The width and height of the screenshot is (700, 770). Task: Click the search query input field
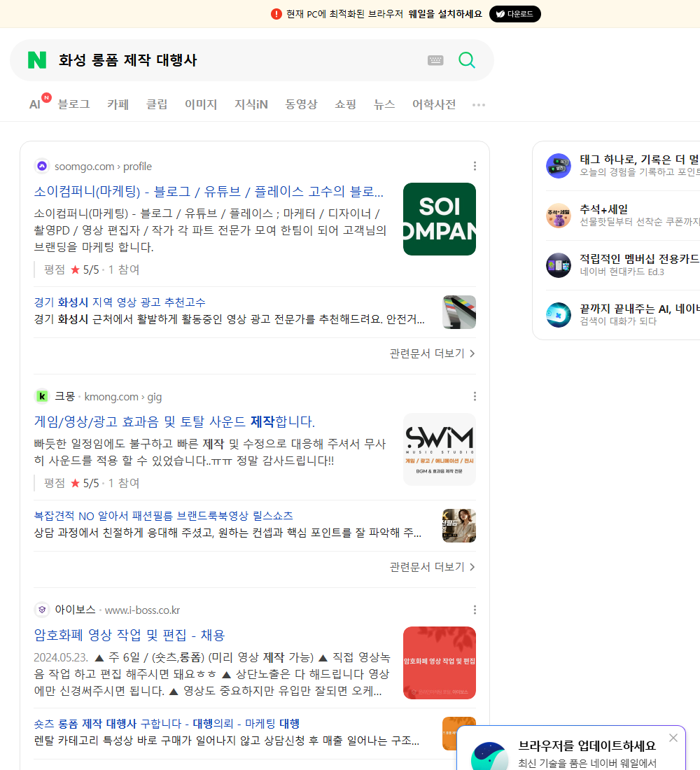(x=236, y=60)
